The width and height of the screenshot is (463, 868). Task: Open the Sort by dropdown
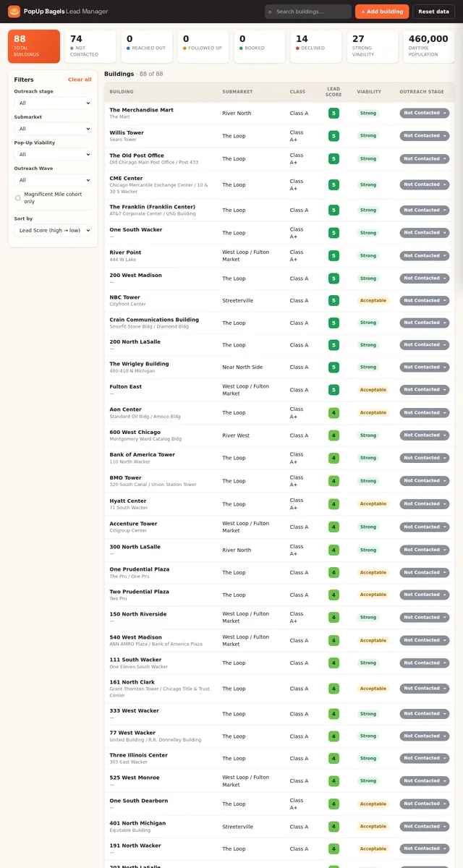click(53, 230)
